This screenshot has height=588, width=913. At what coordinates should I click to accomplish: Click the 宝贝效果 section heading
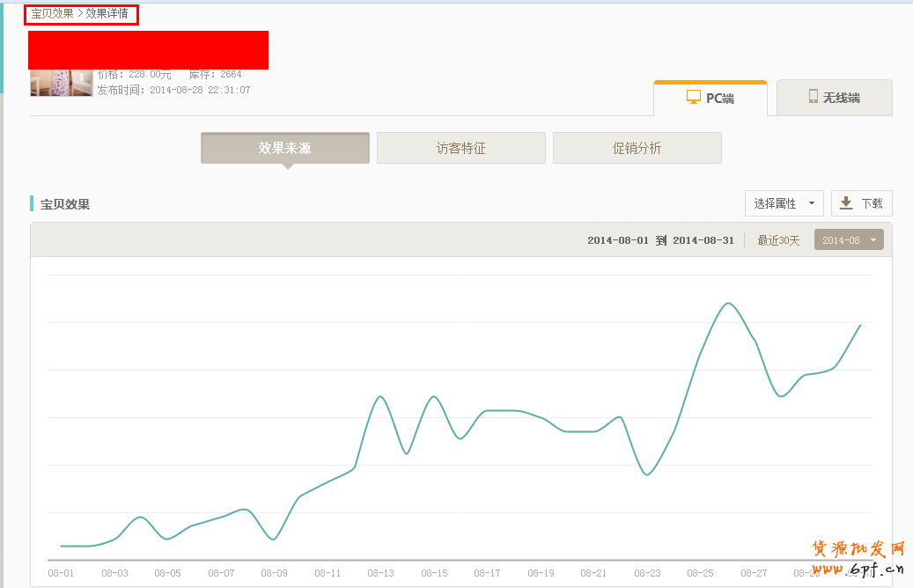pyautogui.click(x=65, y=204)
